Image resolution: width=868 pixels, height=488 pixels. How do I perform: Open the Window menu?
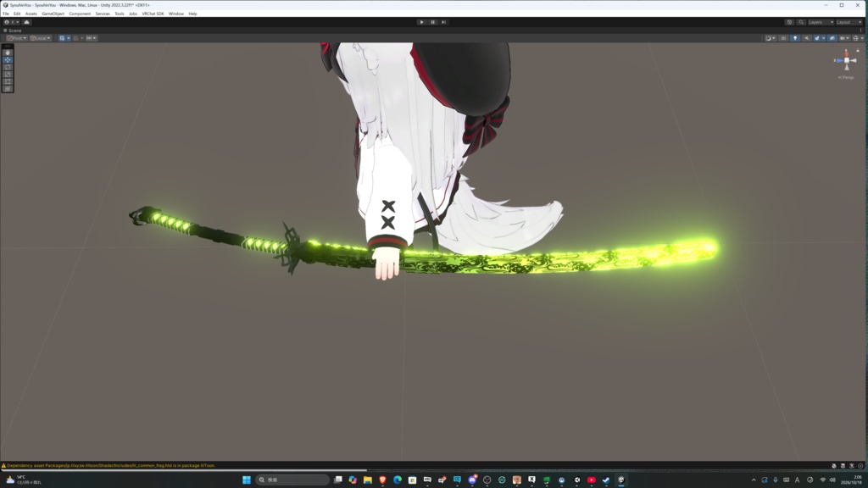pyautogui.click(x=176, y=14)
